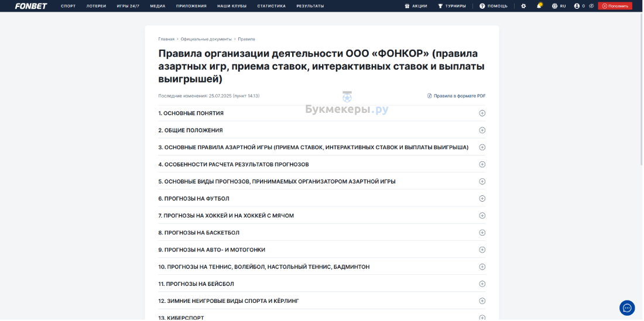Screen dimensions: 644x321
Task: Click heading 1. ОСНОВНЫЕ ПОНЯТИЯ
Action: pyautogui.click(x=191, y=113)
